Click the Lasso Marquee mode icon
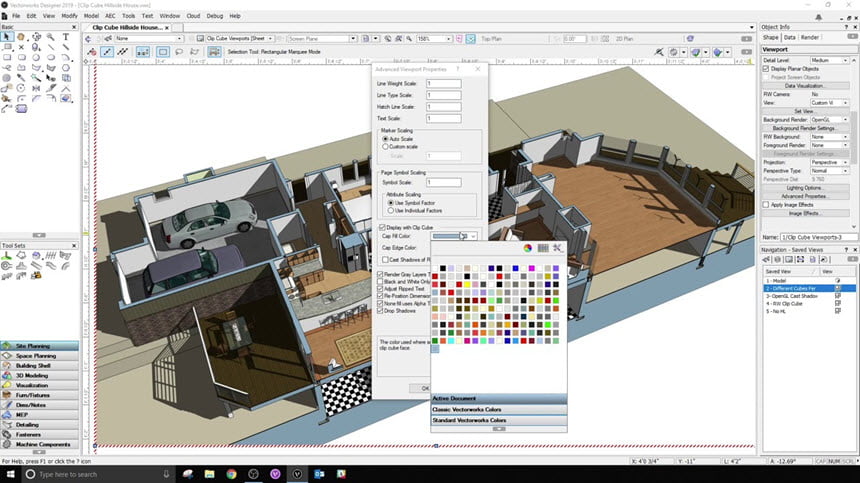 pos(179,52)
